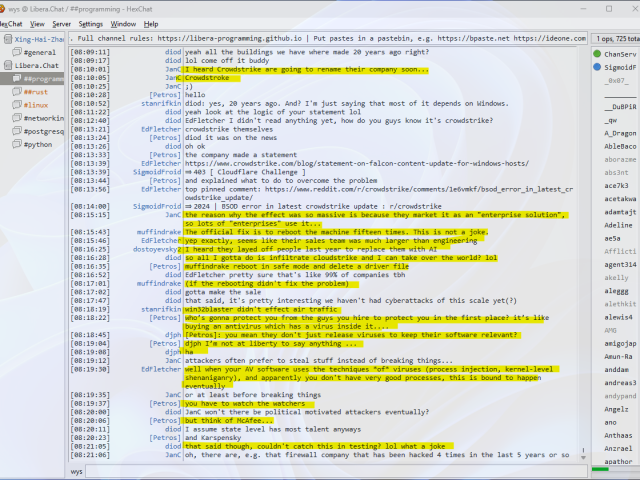
Task: Open the HexChat menu
Action: pyautogui.click(x=16, y=23)
